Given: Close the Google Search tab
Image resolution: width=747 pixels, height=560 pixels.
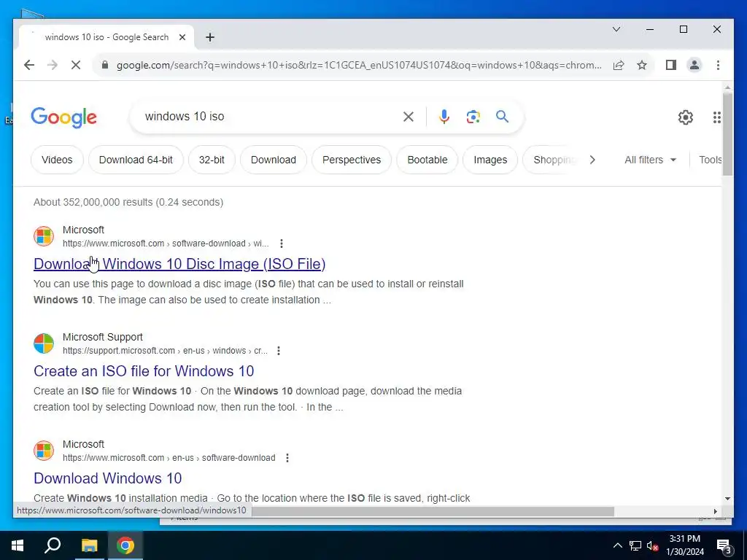Looking at the screenshot, I should point(182,37).
